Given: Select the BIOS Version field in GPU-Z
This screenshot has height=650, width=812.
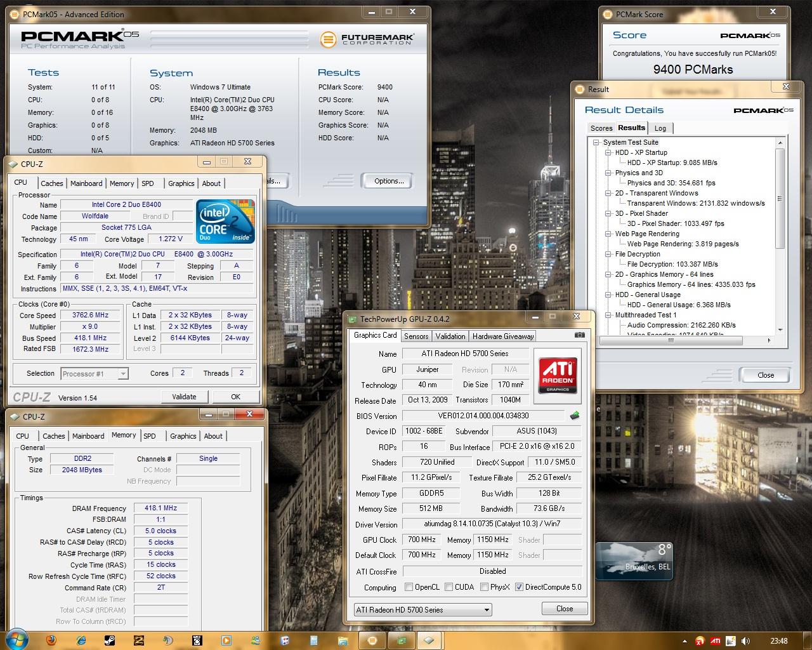Looking at the screenshot, I should pos(483,416).
